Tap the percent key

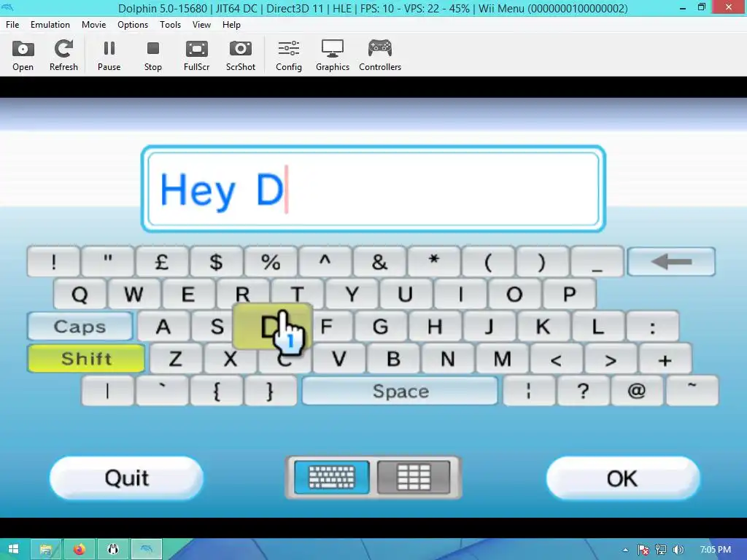(x=271, y=262)
